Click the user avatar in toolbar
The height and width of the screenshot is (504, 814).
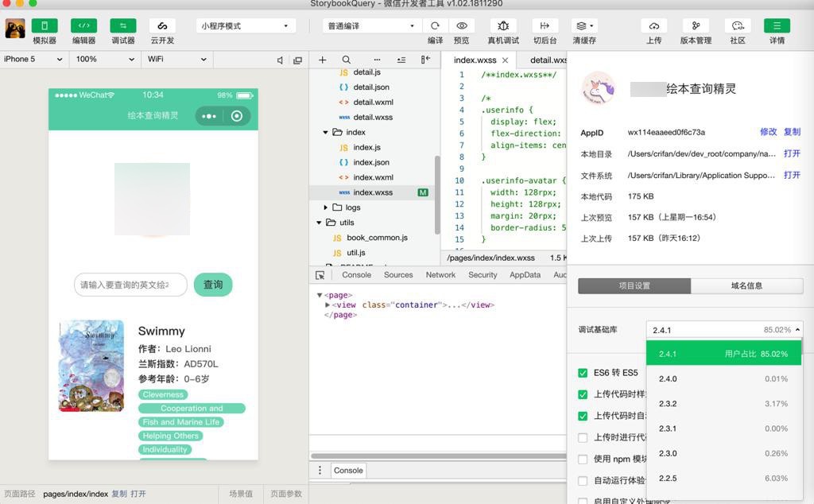pos(15,29)
